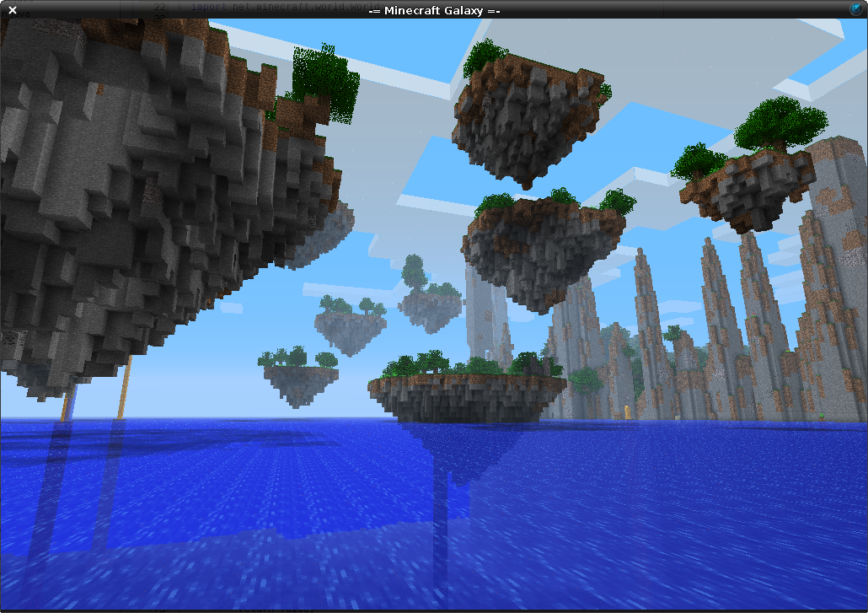Click the globe icon in the title bar

click(857, 10)
